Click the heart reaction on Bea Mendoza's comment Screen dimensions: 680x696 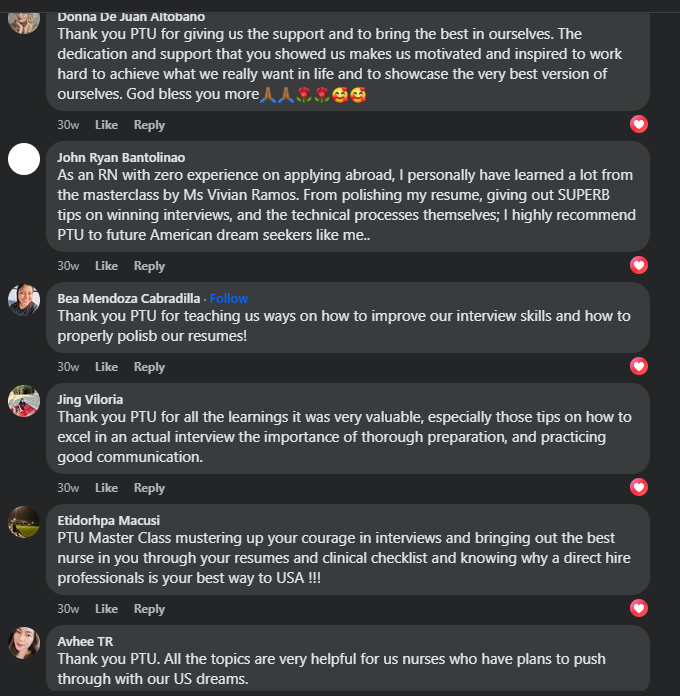pos(639,366)
